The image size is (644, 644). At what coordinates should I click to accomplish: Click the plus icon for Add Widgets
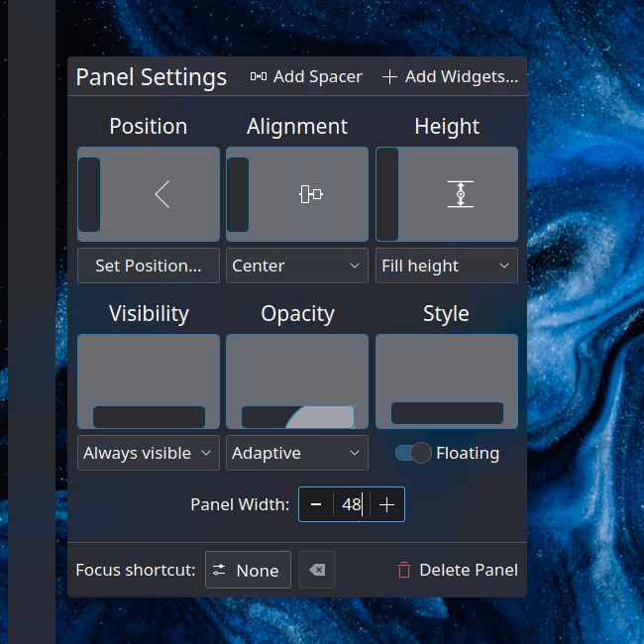pyautogui.click(x=389, y=76)
